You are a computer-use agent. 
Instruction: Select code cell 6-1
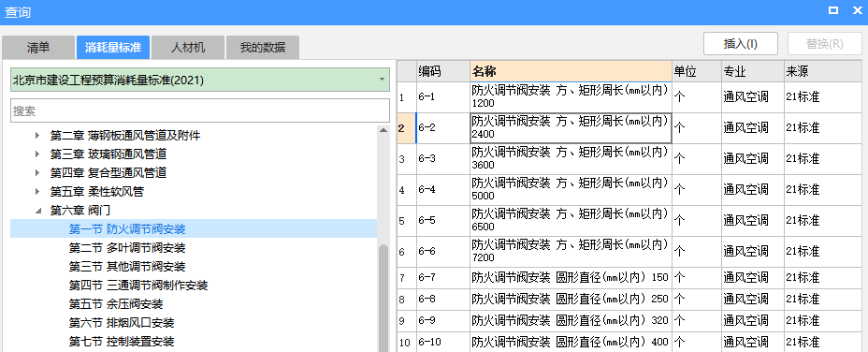pos(442,97)
